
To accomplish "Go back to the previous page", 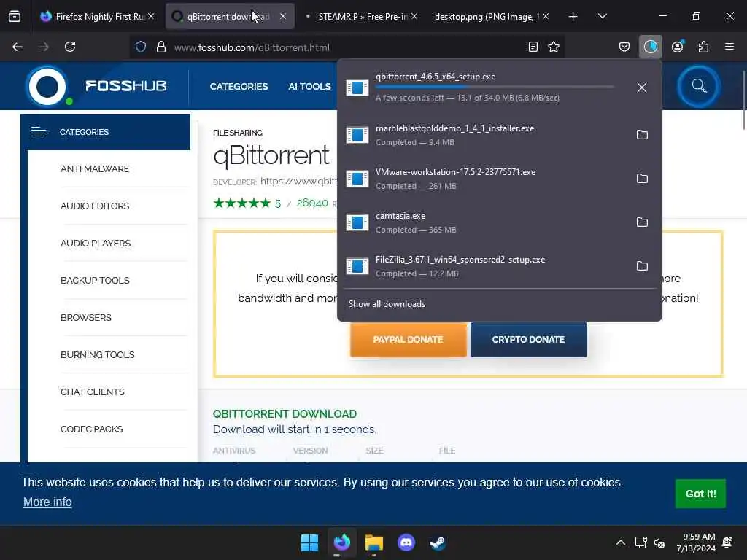I will 18,47.
